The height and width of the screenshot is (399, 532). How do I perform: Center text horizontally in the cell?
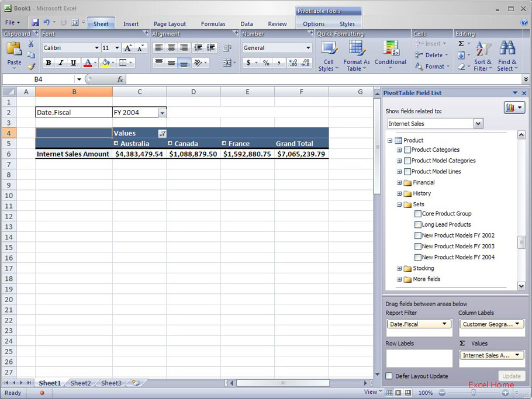171,47
